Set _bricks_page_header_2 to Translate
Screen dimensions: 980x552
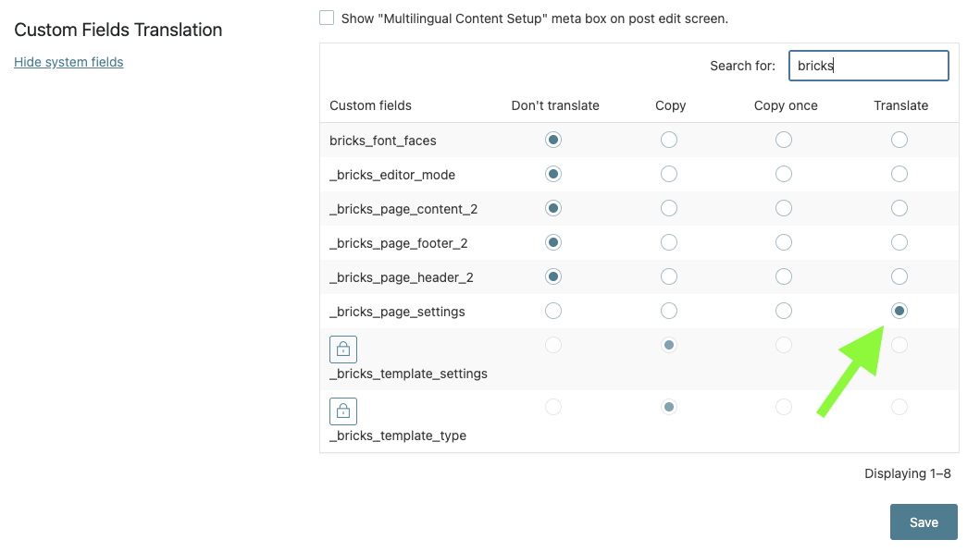(x=899, y=276)
